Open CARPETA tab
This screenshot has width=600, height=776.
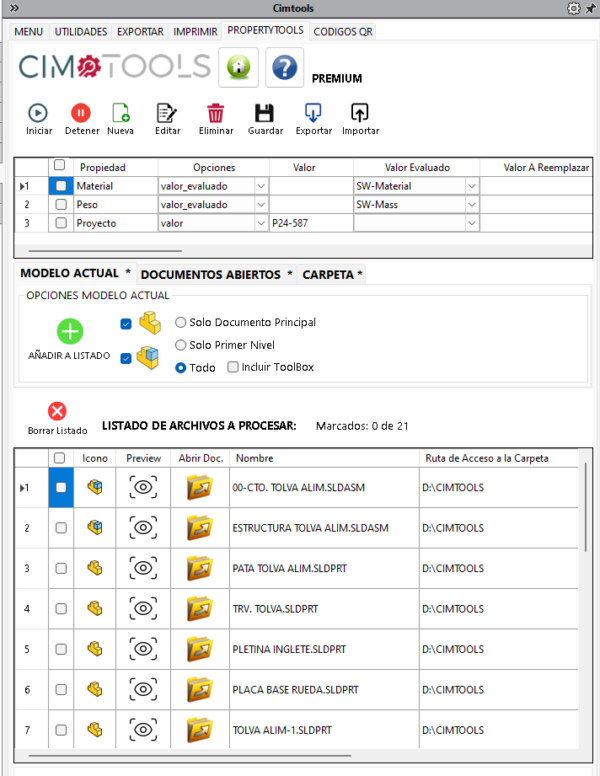point(332,275)
